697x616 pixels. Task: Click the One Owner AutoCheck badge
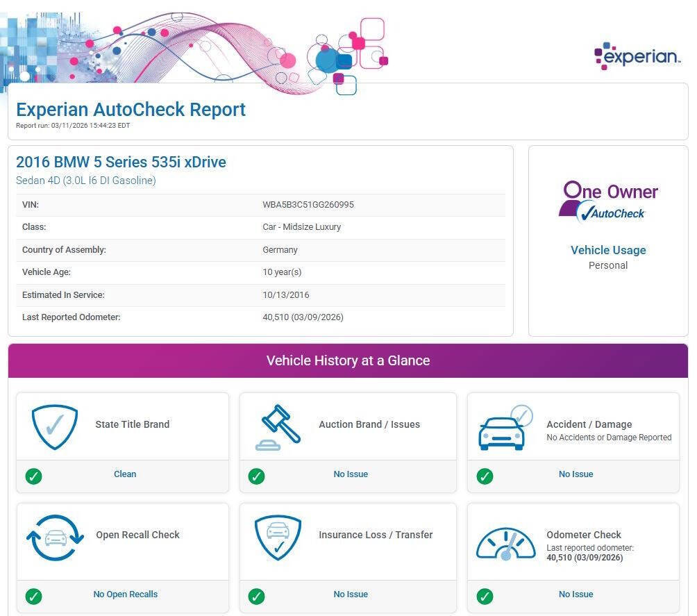pos(608,201)
